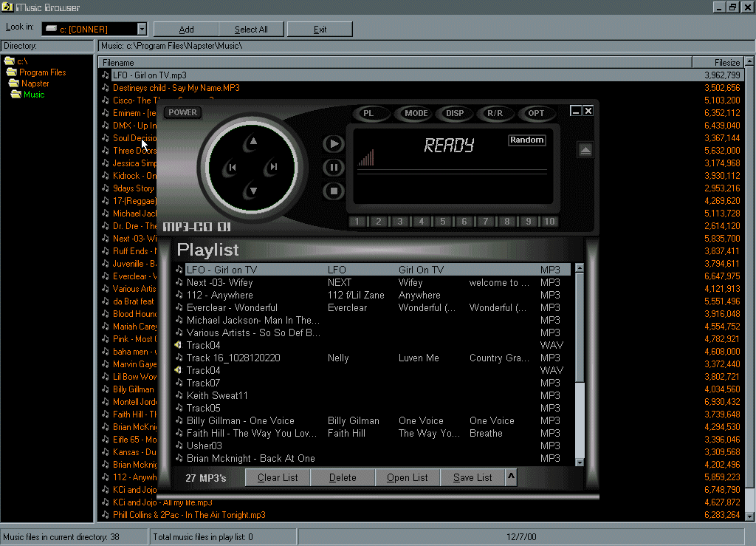Click file list scrollbar up arrow

click(x=749, y=61)
